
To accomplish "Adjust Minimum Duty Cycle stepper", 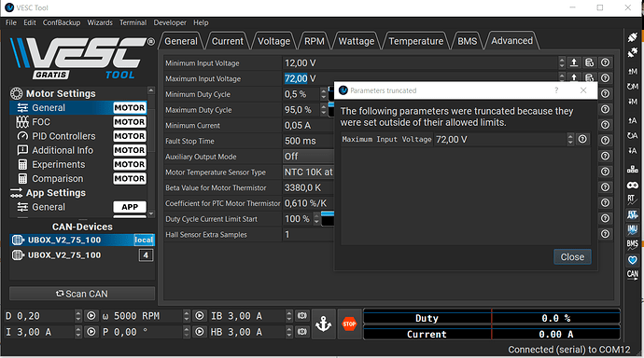I will [324, 94].
